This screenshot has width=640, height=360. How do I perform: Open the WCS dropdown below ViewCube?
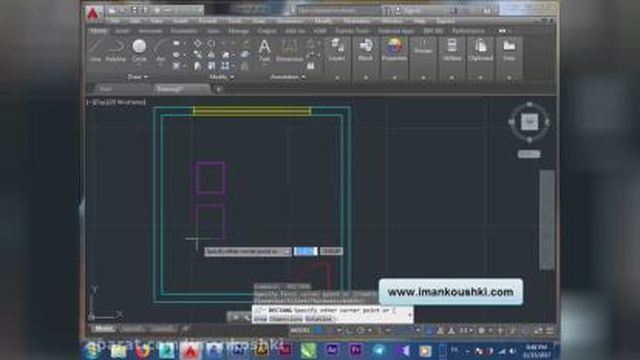pos(529,154)
